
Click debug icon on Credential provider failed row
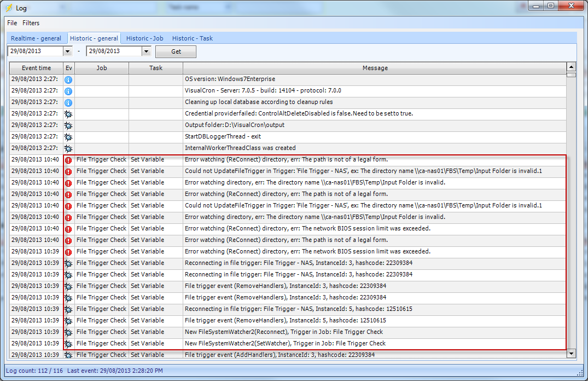coord(68,114)
